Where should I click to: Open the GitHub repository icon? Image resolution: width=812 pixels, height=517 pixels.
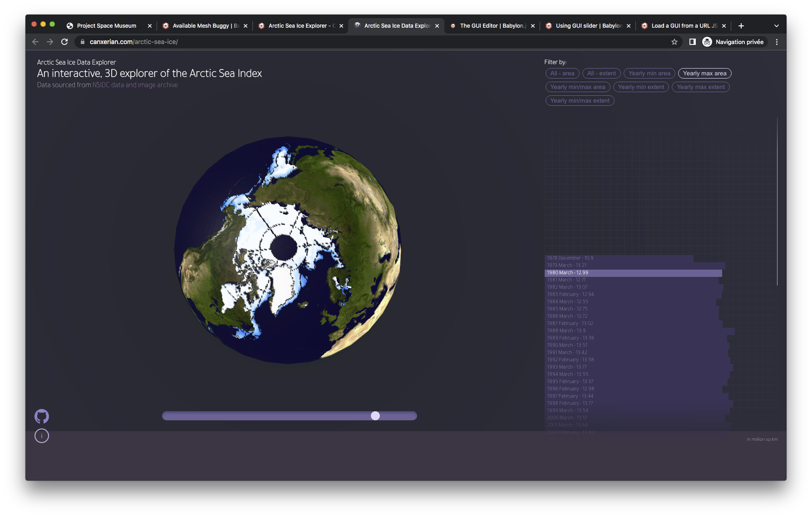pyautogui.click(x=42, y=416)
